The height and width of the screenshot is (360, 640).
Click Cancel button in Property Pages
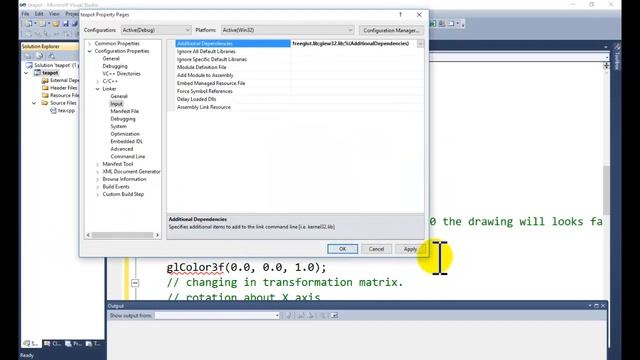click(x=376, y=249)
